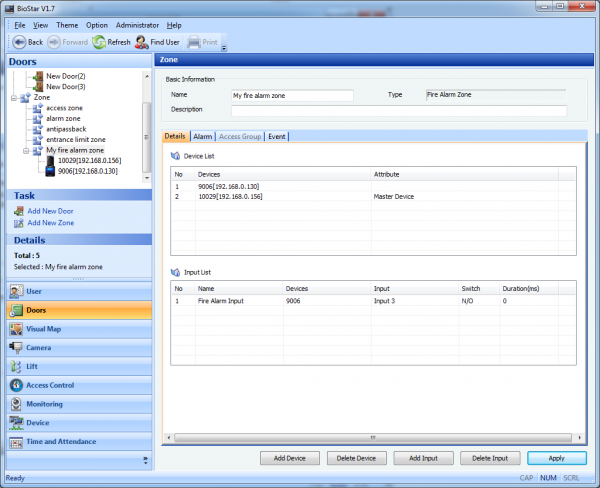This screenshot has width=600, height=488.
Task: Open the toolbar overflow options arrow
Action: (x=225, y=47)
